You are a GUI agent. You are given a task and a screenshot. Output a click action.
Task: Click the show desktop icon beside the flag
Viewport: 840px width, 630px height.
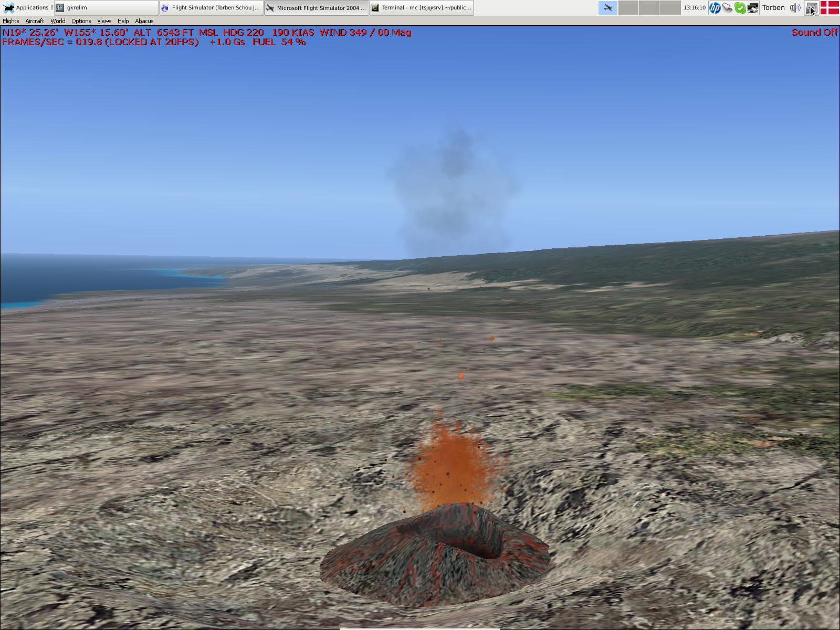click(812, 7)
